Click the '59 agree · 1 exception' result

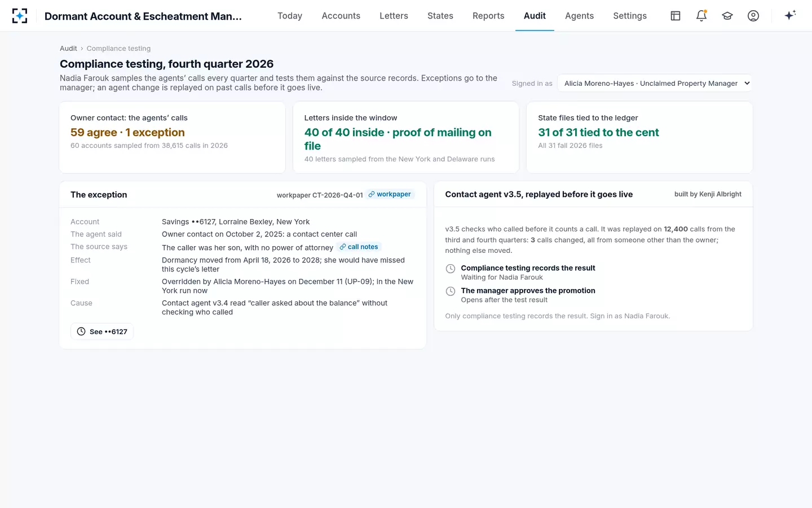[x=127, y=132]
